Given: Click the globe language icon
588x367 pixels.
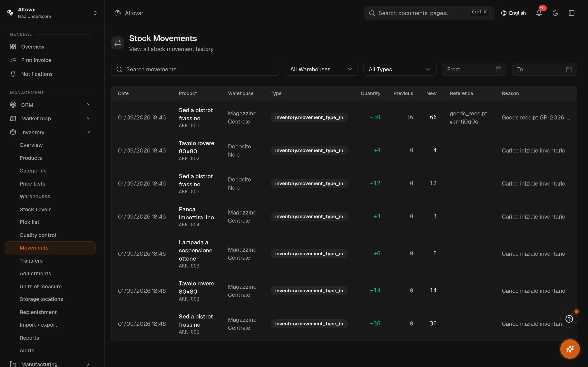Looking at the screenshot, I should [x=504, y=13].
